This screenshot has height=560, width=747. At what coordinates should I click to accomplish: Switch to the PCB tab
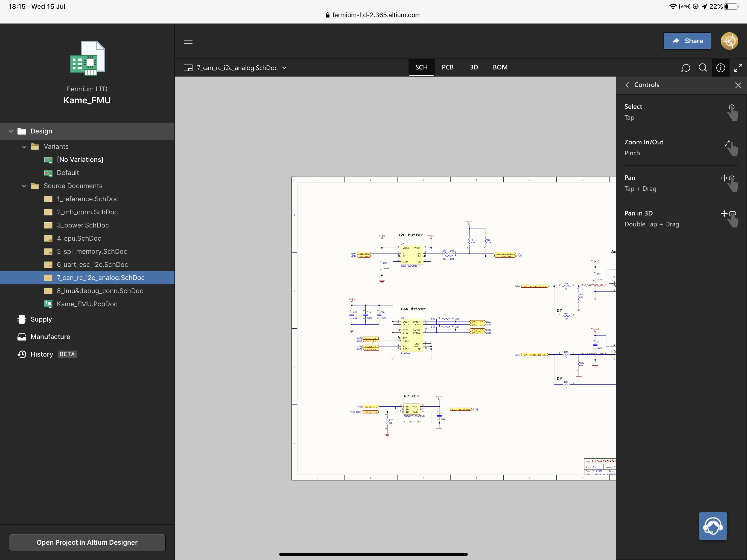pos(448,67)
